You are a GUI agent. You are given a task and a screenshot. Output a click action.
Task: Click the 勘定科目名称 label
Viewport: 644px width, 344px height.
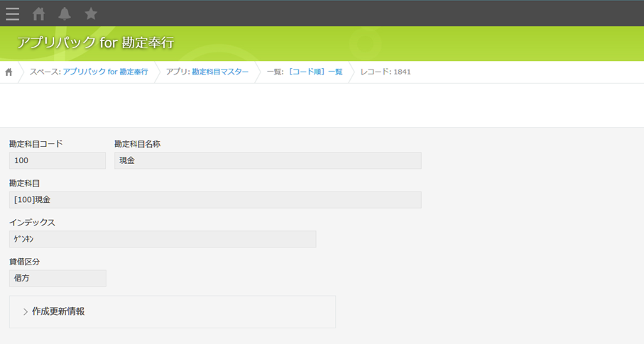[137, 144]
